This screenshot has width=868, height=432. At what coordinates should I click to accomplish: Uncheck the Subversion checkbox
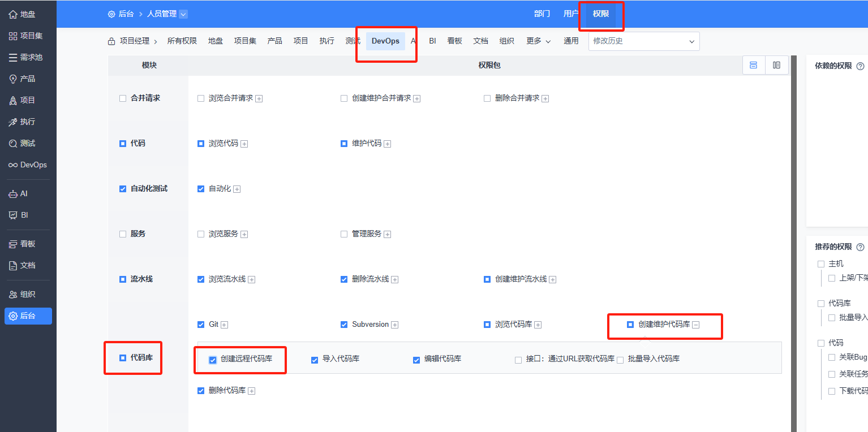coord(344,325)
